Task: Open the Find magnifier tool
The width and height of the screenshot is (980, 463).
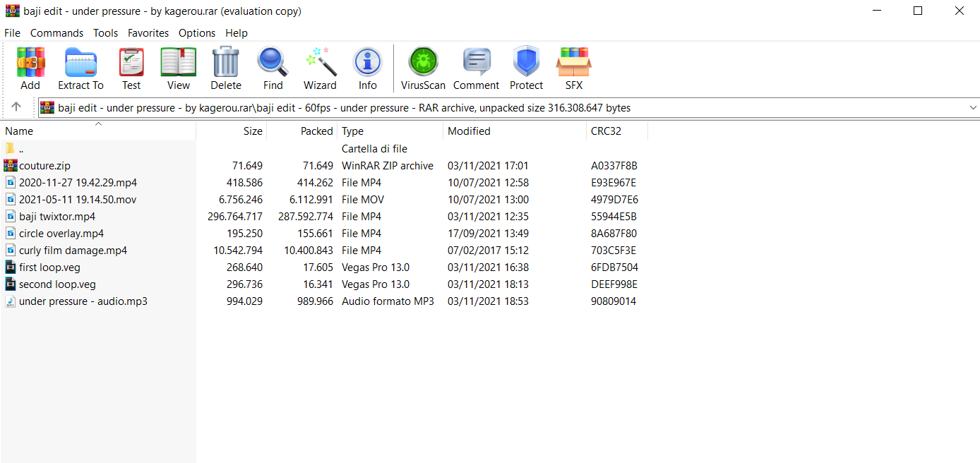Action: pyautogui.click(x=273, y=62)
